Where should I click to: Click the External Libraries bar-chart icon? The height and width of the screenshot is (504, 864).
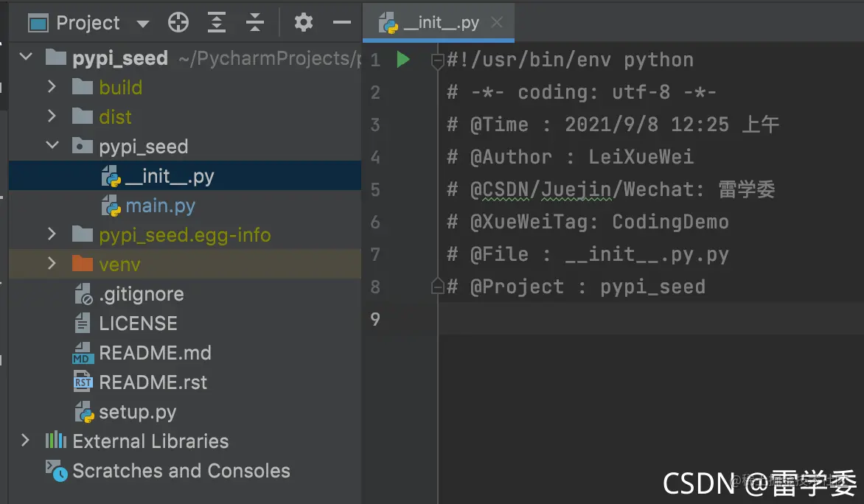point(55,441)
